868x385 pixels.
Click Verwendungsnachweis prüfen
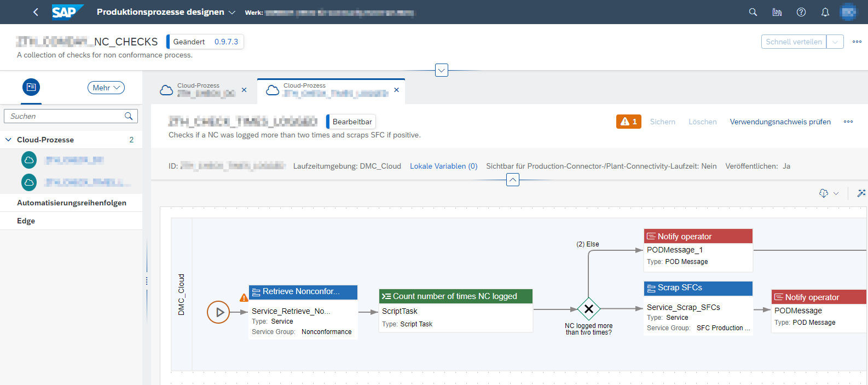780,122
